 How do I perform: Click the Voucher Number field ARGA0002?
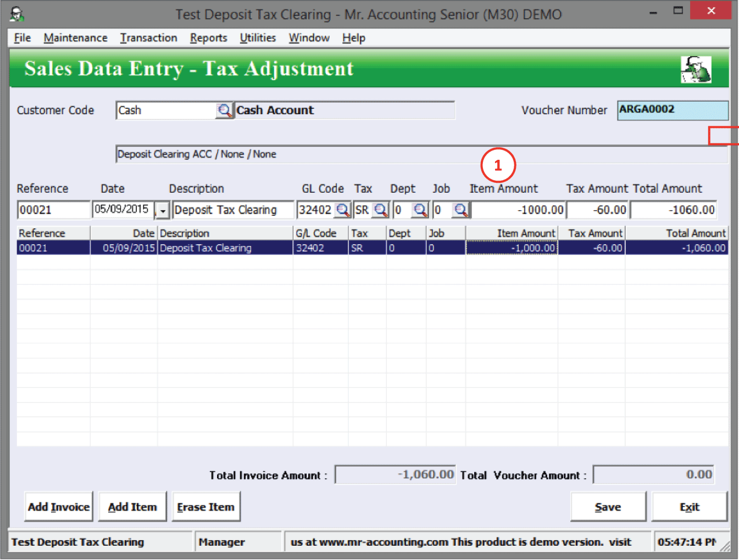pos(672,110)
